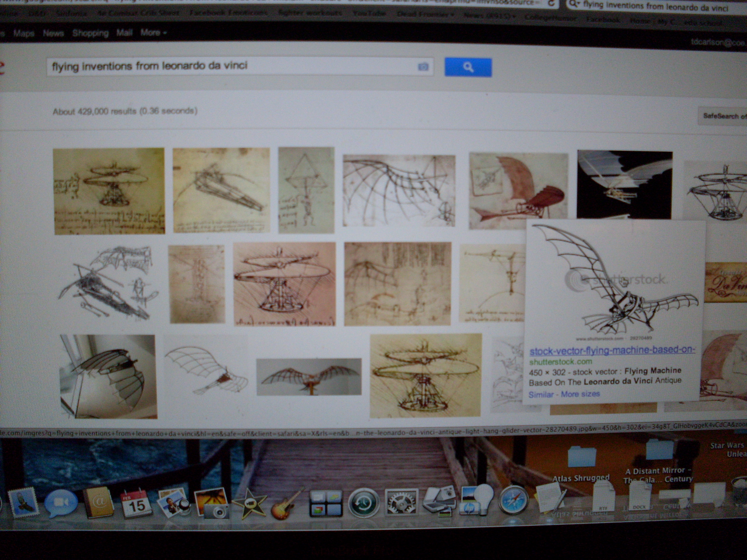
Task: Open the first aerial screw sketch thumbnail
Action: pyautogui.click(x=109, y=191)
